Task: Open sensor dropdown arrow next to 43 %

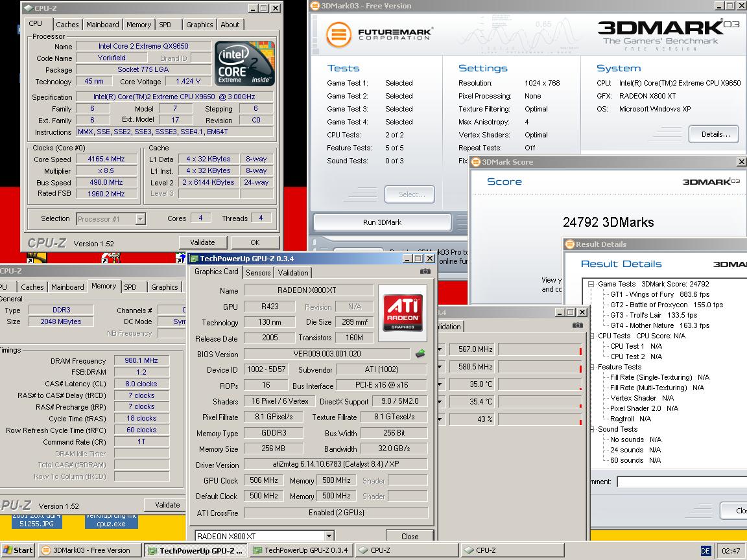Action: click(440, 419)
